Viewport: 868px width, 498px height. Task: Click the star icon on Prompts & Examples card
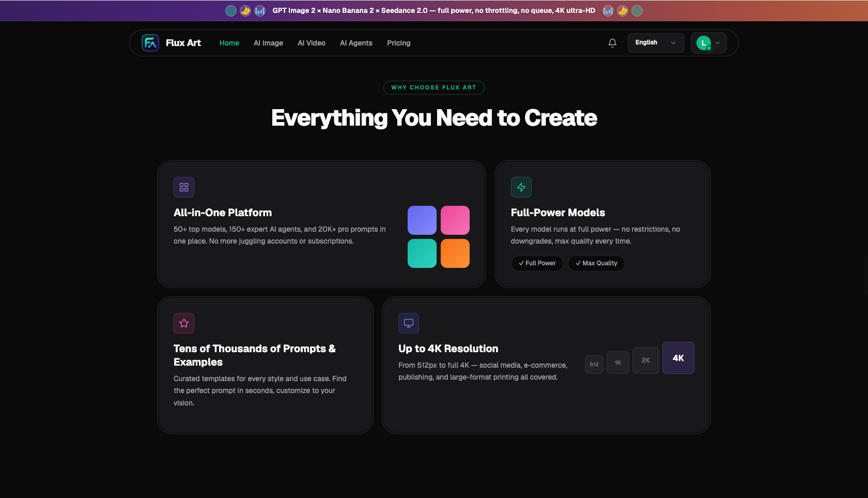pos(184,323)
